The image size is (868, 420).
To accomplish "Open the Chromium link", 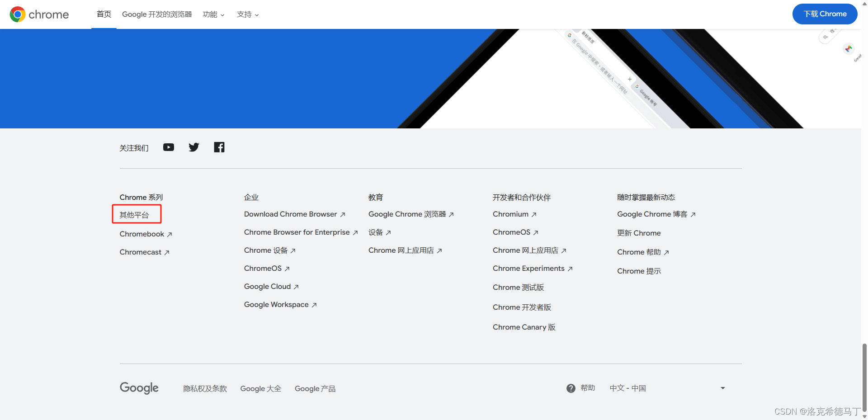I will point(514,214).
